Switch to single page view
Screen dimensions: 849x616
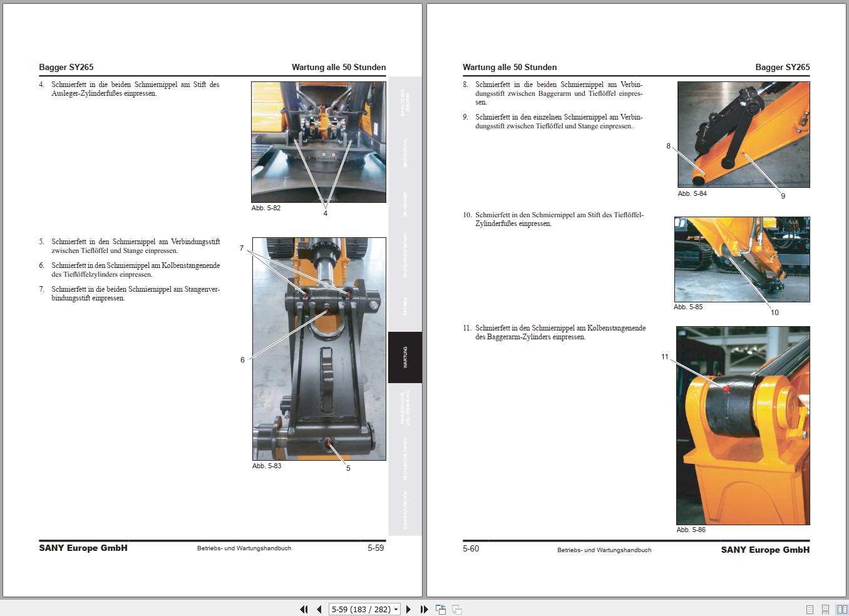[x=810, y=609]
